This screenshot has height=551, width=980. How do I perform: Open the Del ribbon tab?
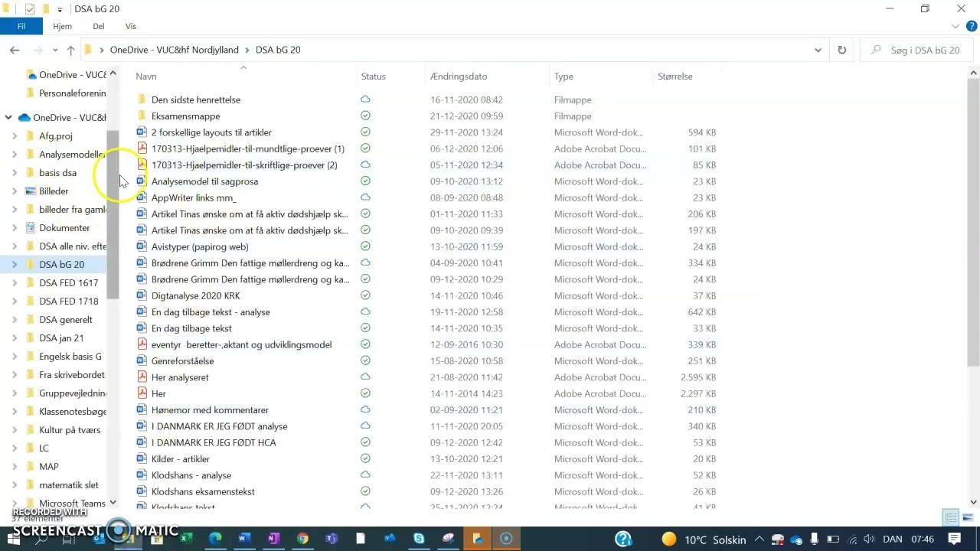99,26
